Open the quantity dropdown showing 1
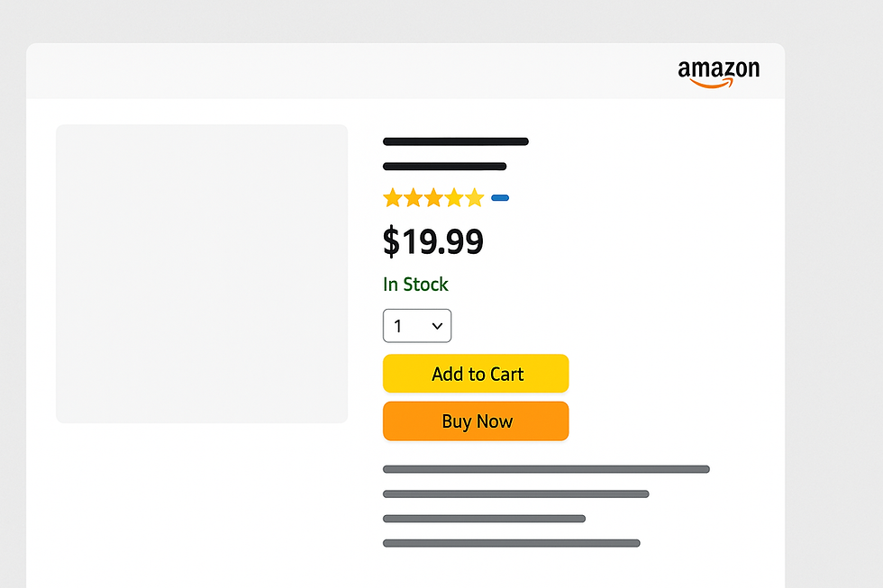This screenshot has width=883, height=588. pos(416,326)
